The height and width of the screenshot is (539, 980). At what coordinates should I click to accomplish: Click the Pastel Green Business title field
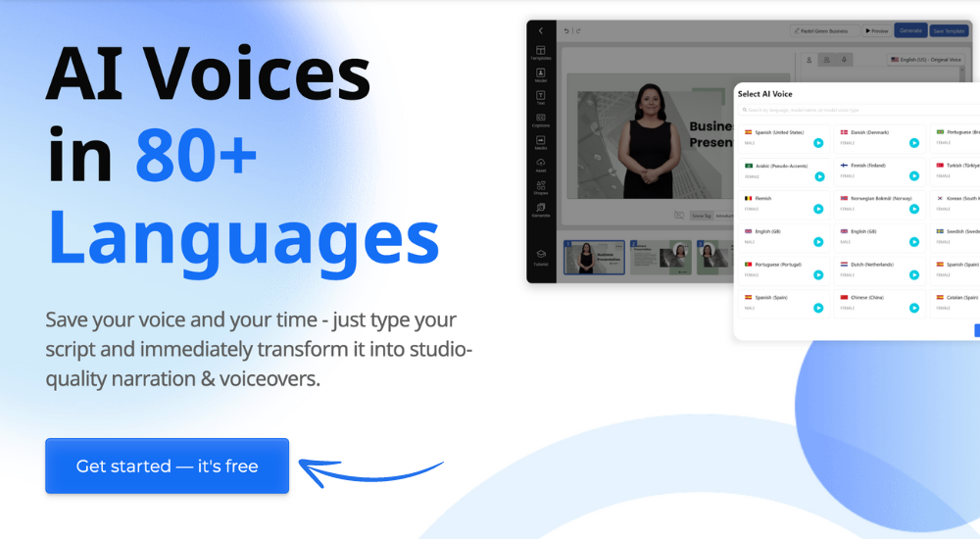tap(824, 30)
